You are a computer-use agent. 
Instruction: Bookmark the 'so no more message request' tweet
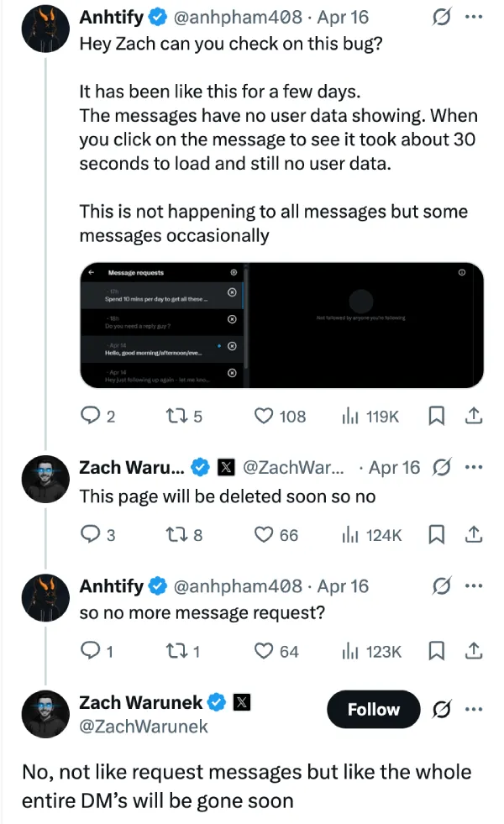click(436, 651)
